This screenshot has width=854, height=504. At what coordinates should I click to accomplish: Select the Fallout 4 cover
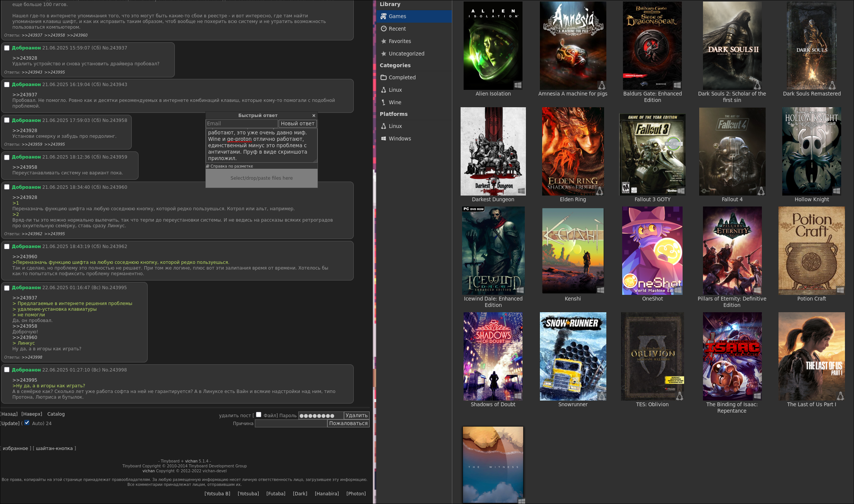(732, 151)
